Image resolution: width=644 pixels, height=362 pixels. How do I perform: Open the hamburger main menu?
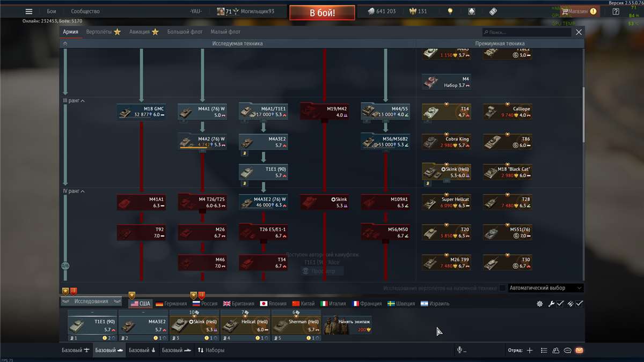coord(29,11)
